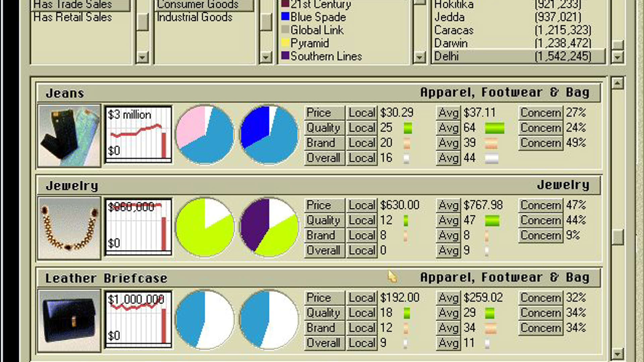
Task: Click the Jewelry 47% Concern button
Action: point(541,205)
